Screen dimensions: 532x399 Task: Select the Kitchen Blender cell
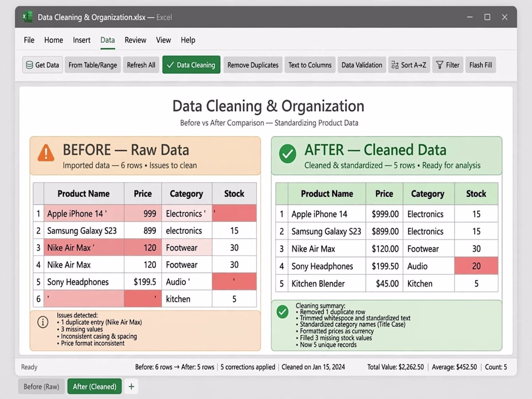327,283
